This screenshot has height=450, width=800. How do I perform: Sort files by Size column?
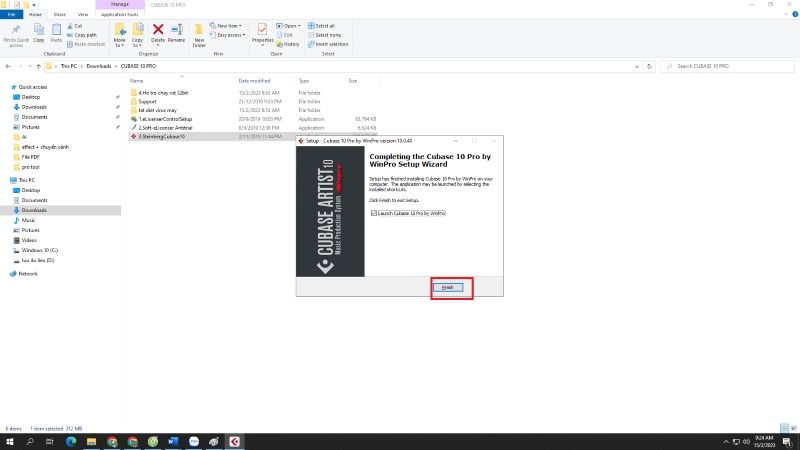353,81
